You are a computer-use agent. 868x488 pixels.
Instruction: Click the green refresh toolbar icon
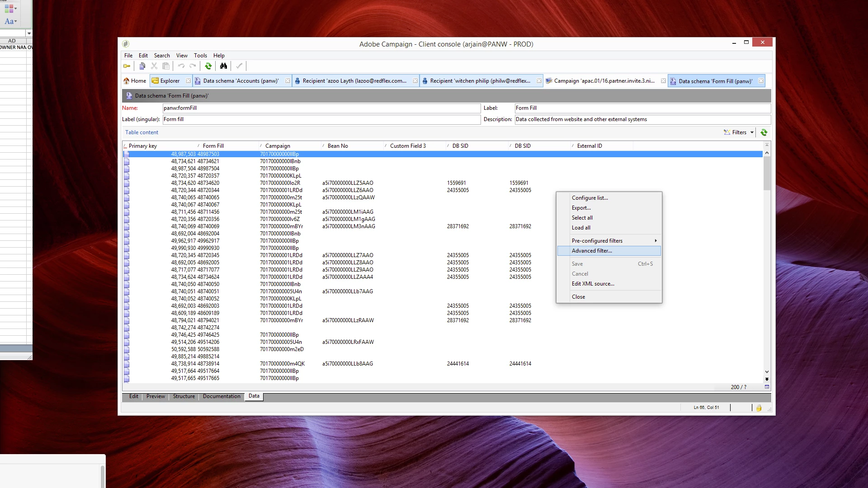(208, 66)
